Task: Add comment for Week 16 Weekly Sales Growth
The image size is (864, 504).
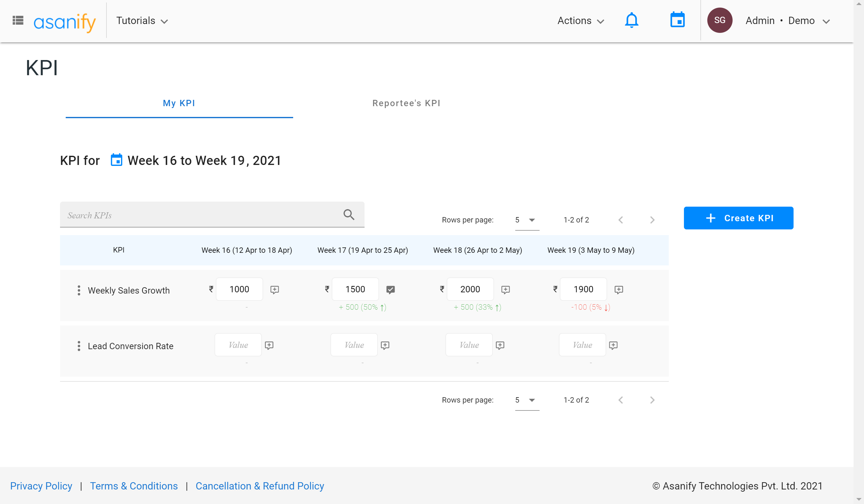Action: 274,290
